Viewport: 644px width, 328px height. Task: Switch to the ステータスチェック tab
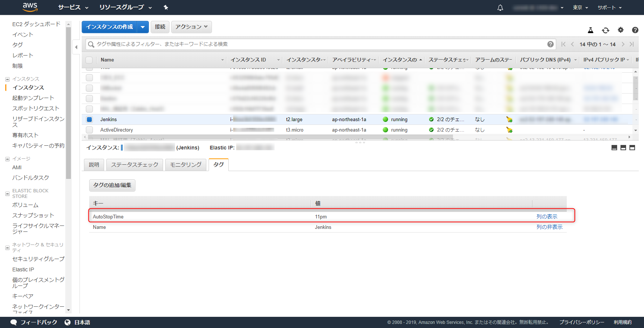[135, 165]
